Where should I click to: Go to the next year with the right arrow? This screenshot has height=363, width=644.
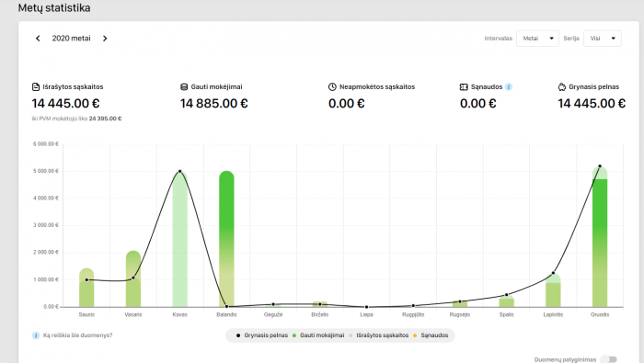[x=105, y=39]
